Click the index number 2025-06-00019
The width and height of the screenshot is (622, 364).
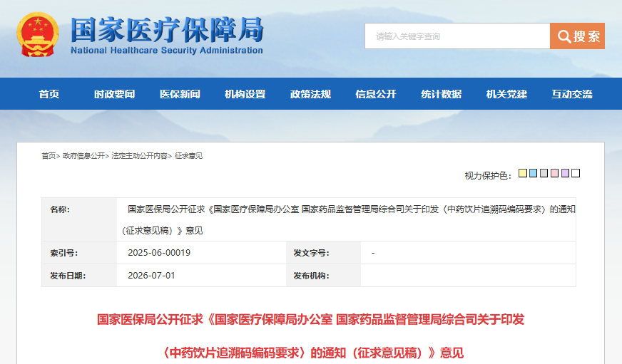pos(159,253)
